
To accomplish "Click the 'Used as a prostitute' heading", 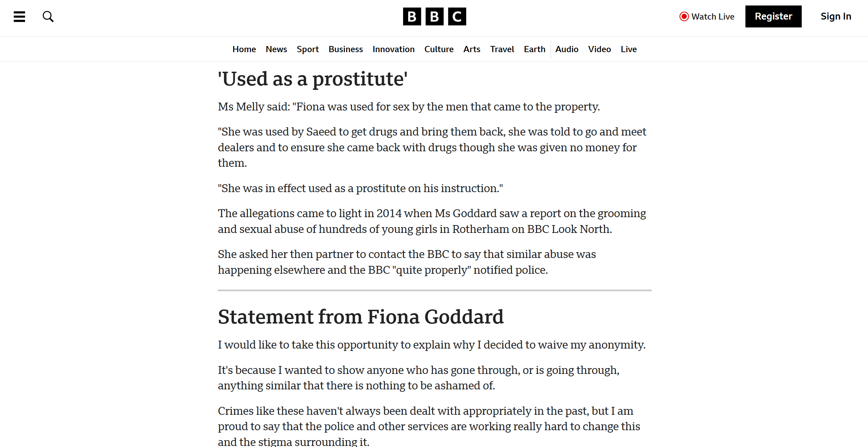I will tap(312, 79).
